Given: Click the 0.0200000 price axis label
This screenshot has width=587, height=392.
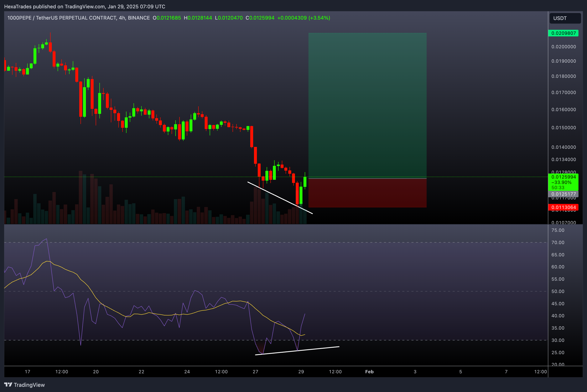Looking at the screenshot, I should (563, 47).
